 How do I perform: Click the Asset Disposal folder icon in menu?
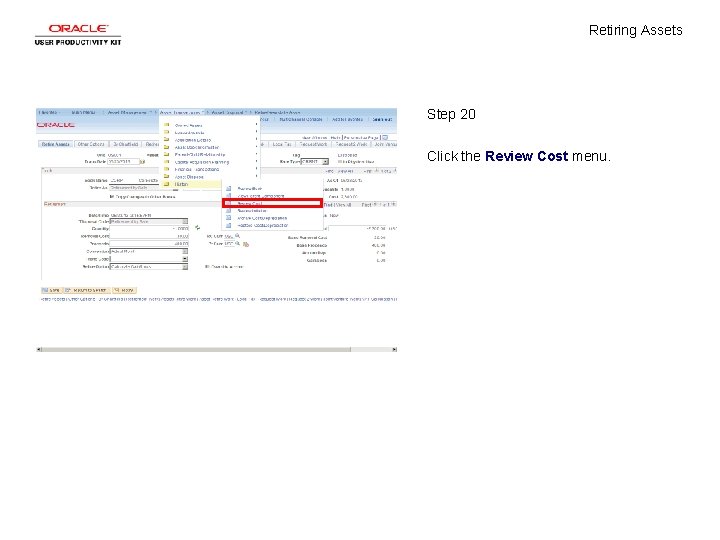(x=167, y=176)
